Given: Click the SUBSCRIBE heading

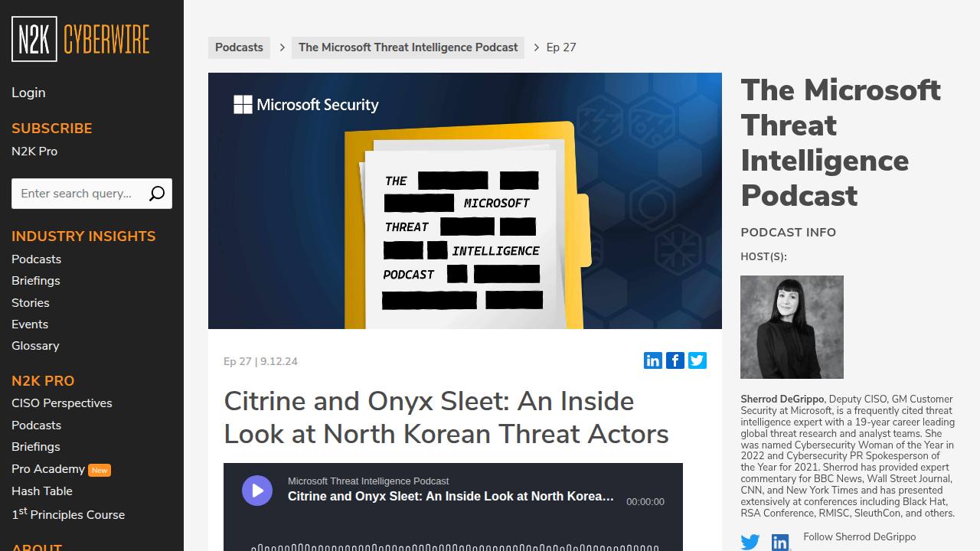Looking at the screenshot, I should pyautogui.click(x=52, y=129).
